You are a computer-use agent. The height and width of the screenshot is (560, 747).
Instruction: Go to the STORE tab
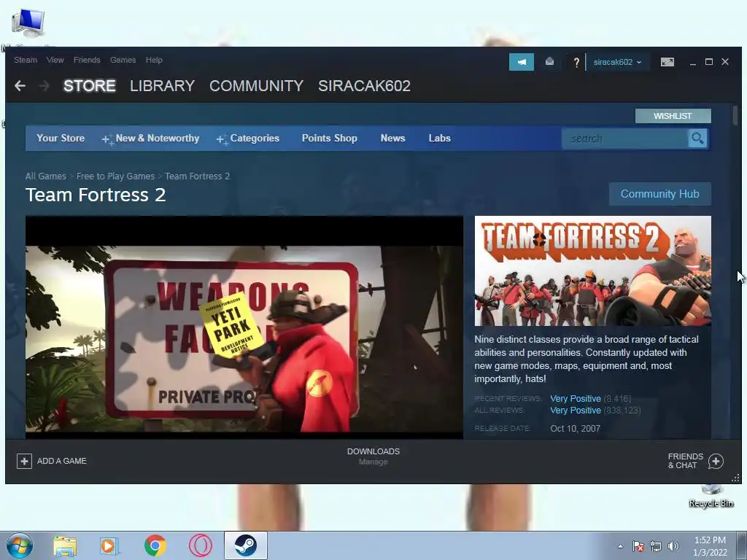(90, 86)
